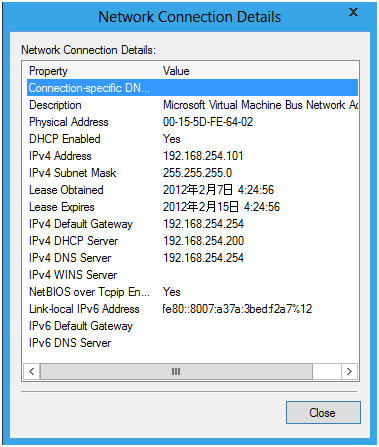The image size is (379, 447).
Task: Select the IPv6 DNS Server property
Action: click(x=70, y=343)
